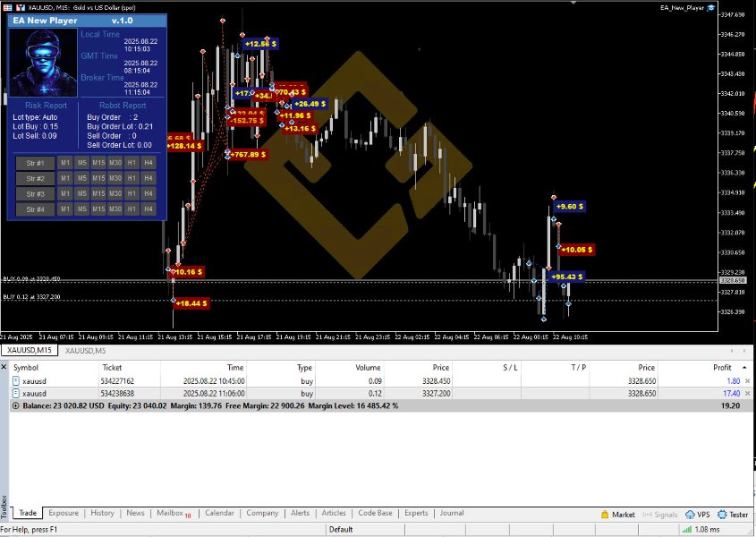Click the Str #4 button
The width and height of the screenshot is (756, 537).
pos(35,209)
